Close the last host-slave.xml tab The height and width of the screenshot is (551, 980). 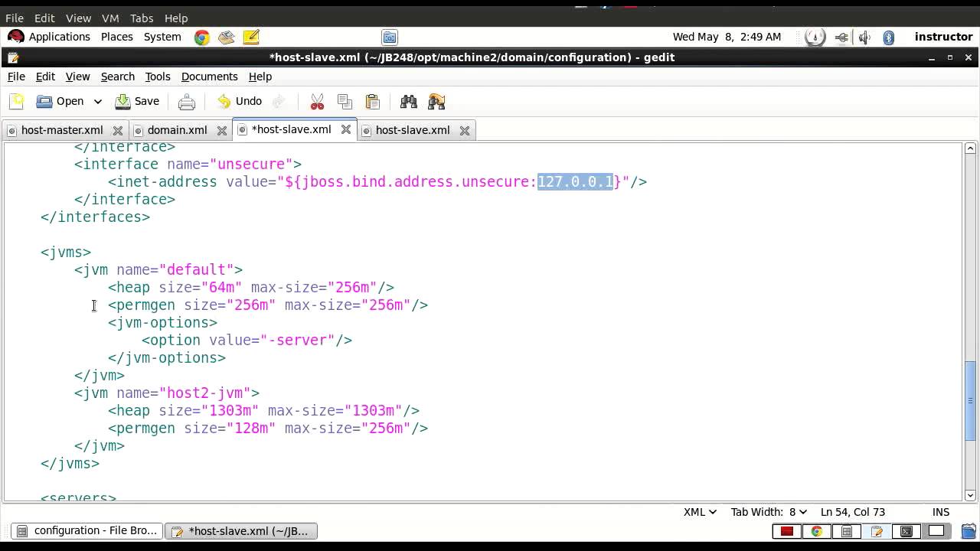[465, 131]
